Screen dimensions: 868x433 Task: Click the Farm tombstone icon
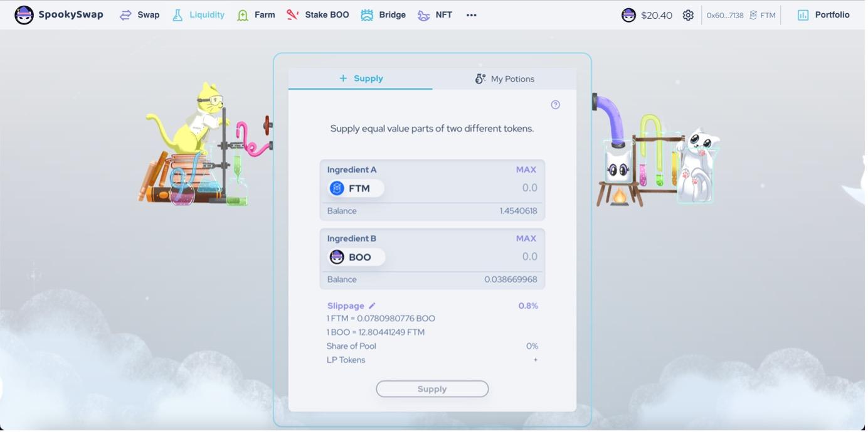pos(243,15)
